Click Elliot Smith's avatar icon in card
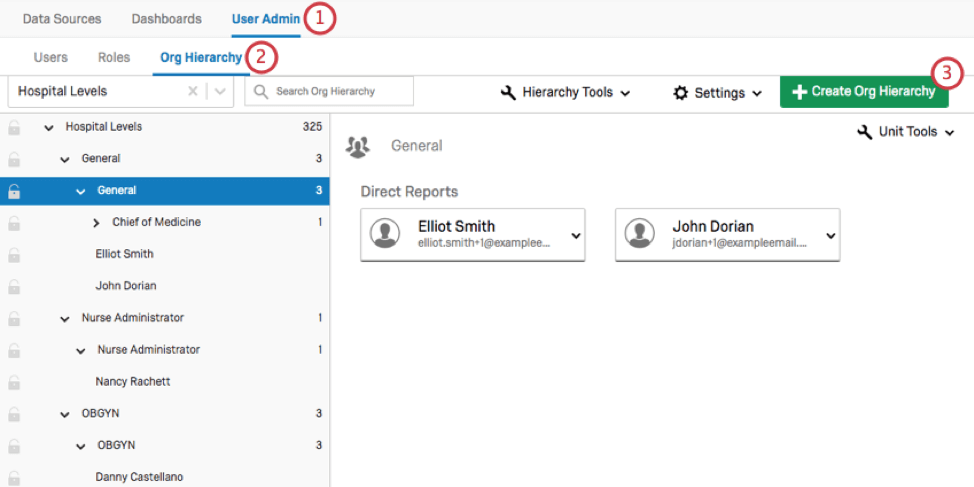 coord(385,234)
